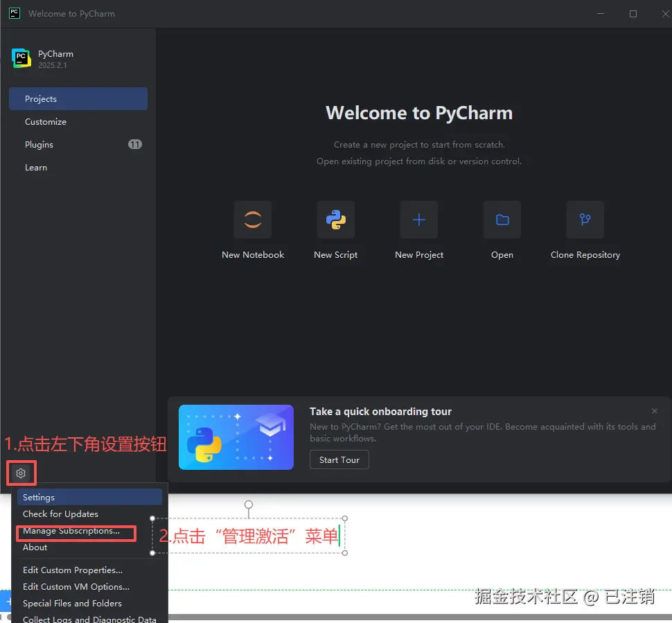Image resolution: width=672 pixels, height=623 pixels.
Task: Click the PyCharm logo beside version 2025.2.1
Action: [x=21, y=58]
